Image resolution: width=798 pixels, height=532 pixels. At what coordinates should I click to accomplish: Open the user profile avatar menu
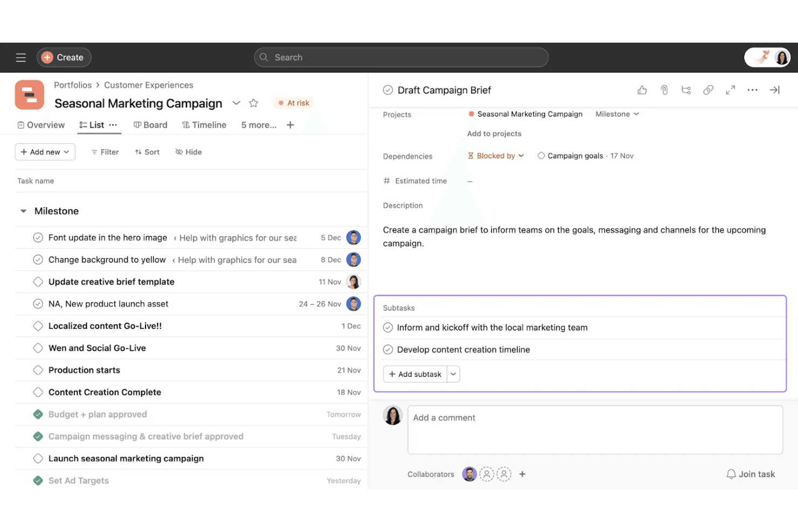[x=781, y=57]
